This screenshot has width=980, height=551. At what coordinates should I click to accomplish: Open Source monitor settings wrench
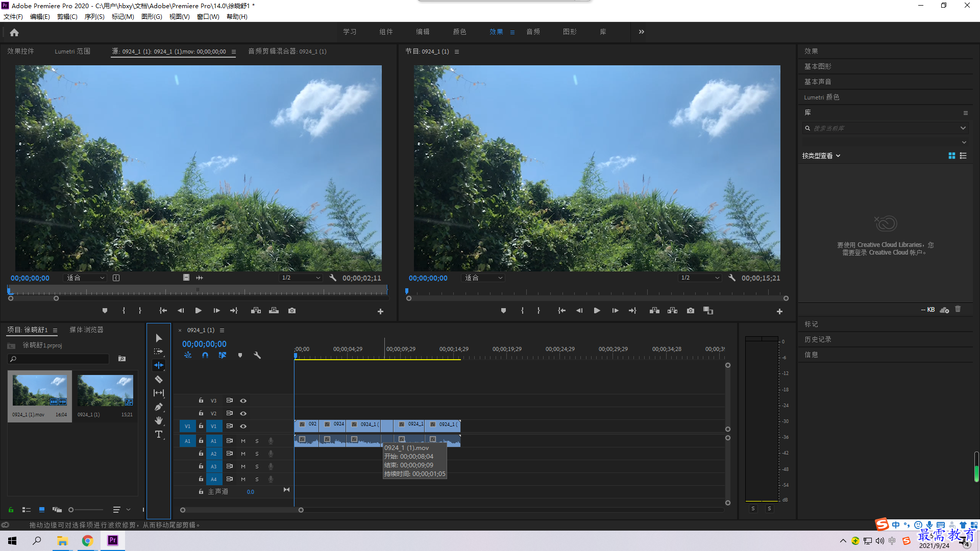333,278
